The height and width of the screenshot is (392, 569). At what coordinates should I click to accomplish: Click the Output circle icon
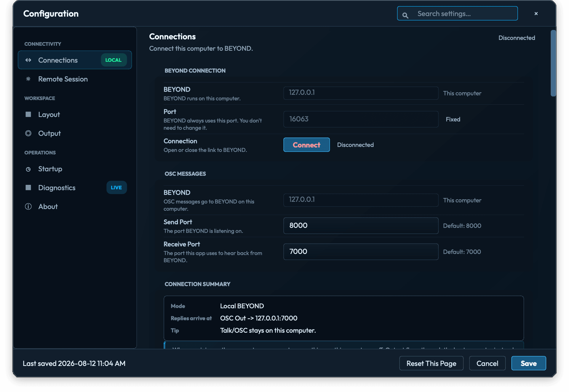28,133
